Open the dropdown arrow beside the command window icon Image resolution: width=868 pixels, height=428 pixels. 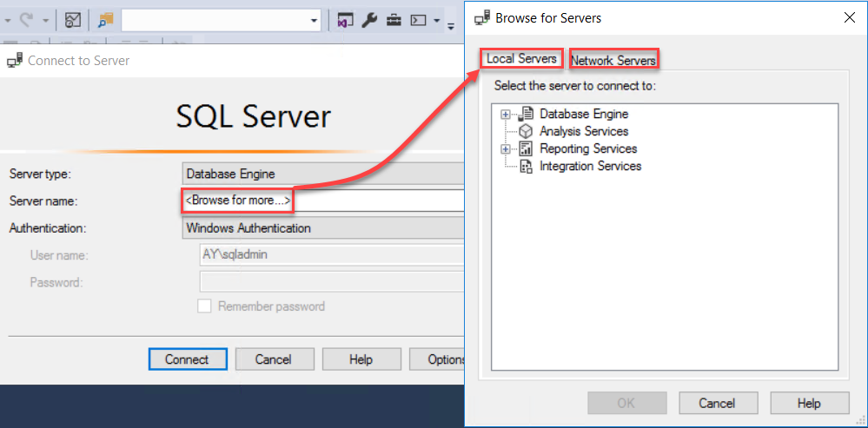(x=437, y=21)
